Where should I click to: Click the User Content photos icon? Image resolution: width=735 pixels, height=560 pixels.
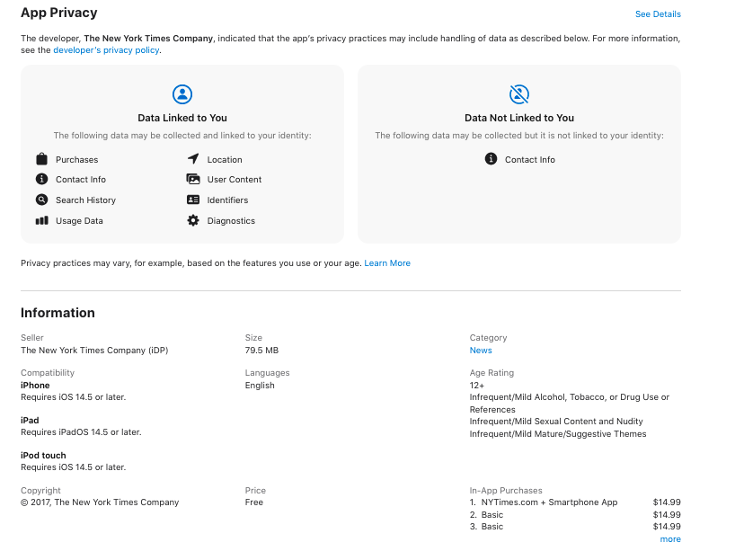[193, 179]
